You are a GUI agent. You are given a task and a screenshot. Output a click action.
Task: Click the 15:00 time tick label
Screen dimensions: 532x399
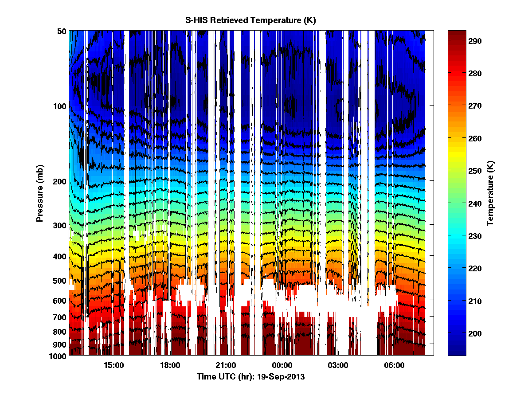point(113,365)
